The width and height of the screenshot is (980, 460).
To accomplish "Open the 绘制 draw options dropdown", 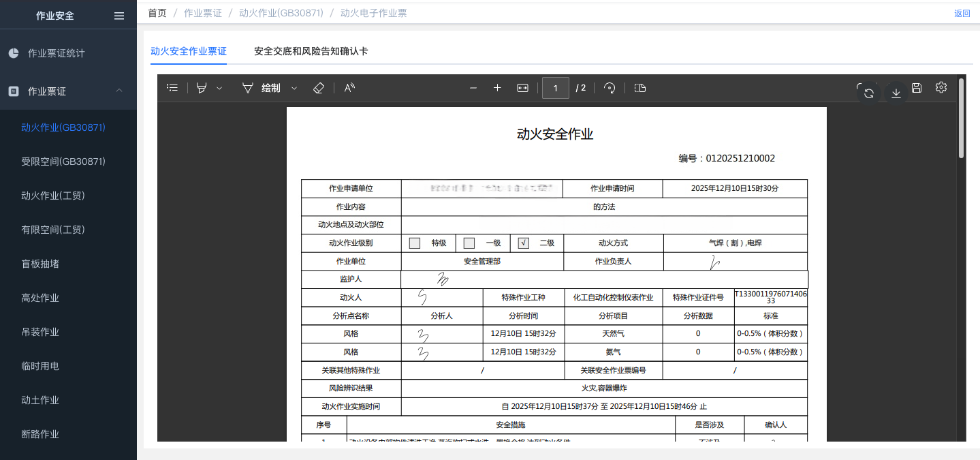I will point(294,88).
